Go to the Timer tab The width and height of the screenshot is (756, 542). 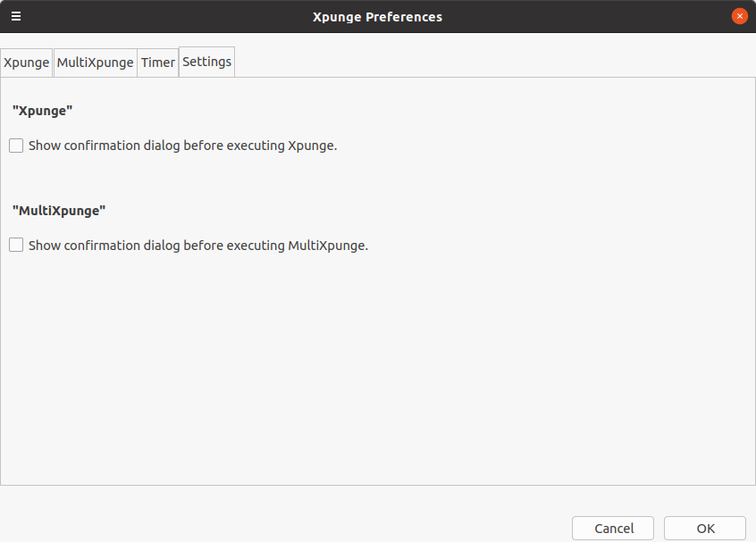[157, 63]
